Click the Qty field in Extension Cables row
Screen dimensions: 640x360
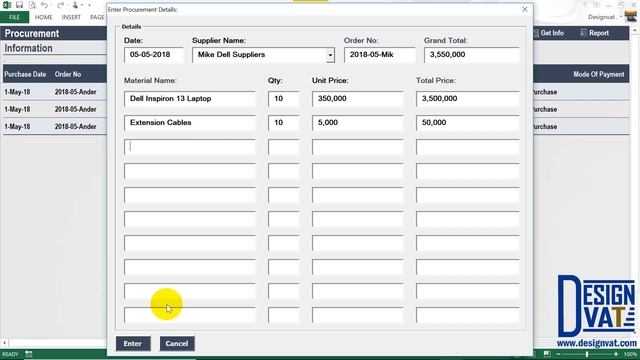[x=284, y=123]
